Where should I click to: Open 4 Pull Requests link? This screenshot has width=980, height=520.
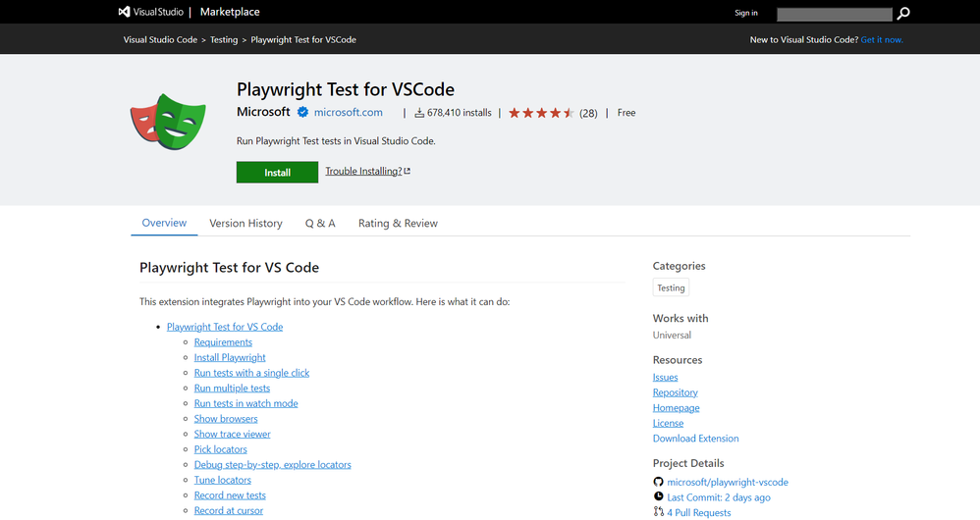pyautogui.click(x=699, y=512)
